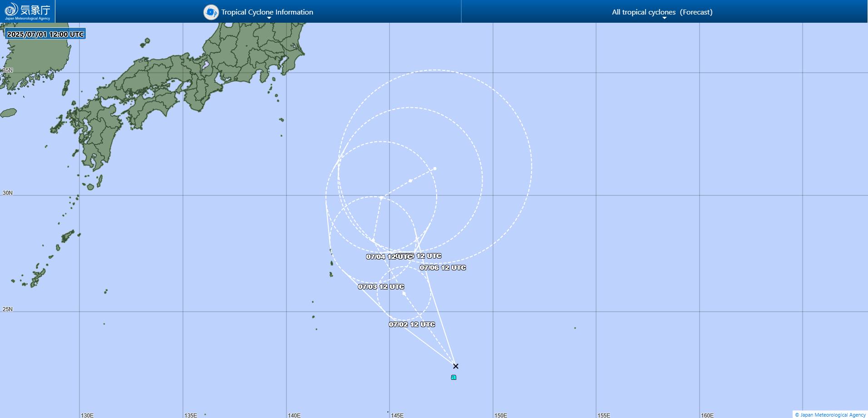Screen dimensions: 868x418
Task: Click the 07/06 forecast center dot
Action: click(x=434, y=168)
